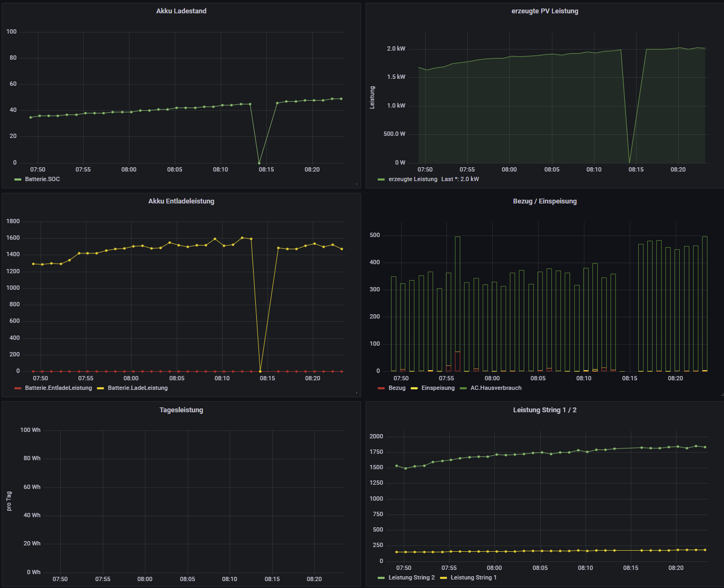724x588 pixels.
Task: Click the zero-value dip point in Akku Ladestand
Action: coord(259,163)
